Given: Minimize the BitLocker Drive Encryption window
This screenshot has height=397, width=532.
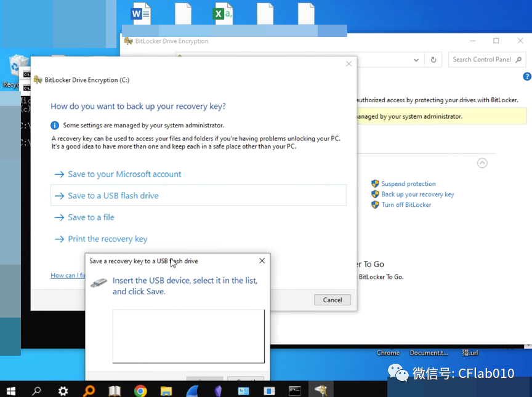Looking at the screenshot, I should tap(472, 41).
